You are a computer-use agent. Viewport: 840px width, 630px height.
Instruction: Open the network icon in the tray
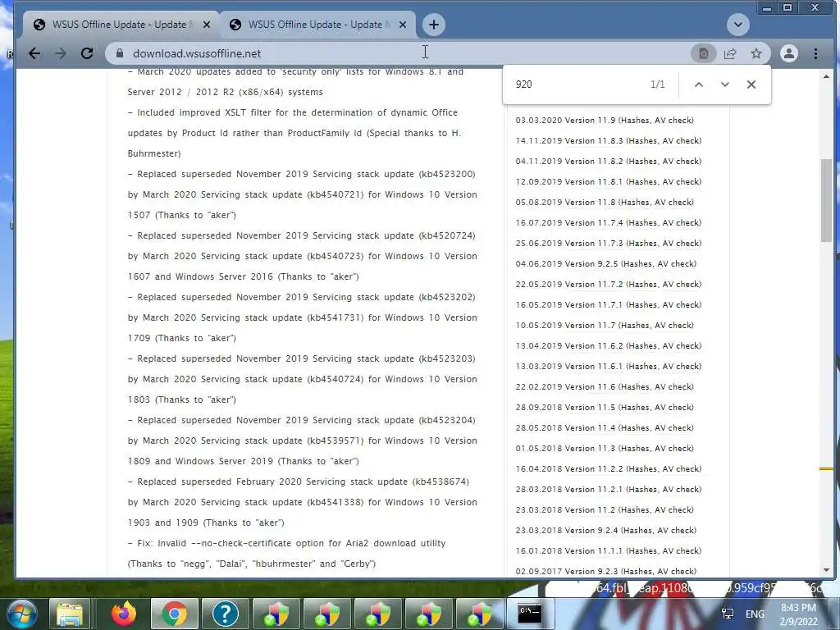[x=728, y=614]
